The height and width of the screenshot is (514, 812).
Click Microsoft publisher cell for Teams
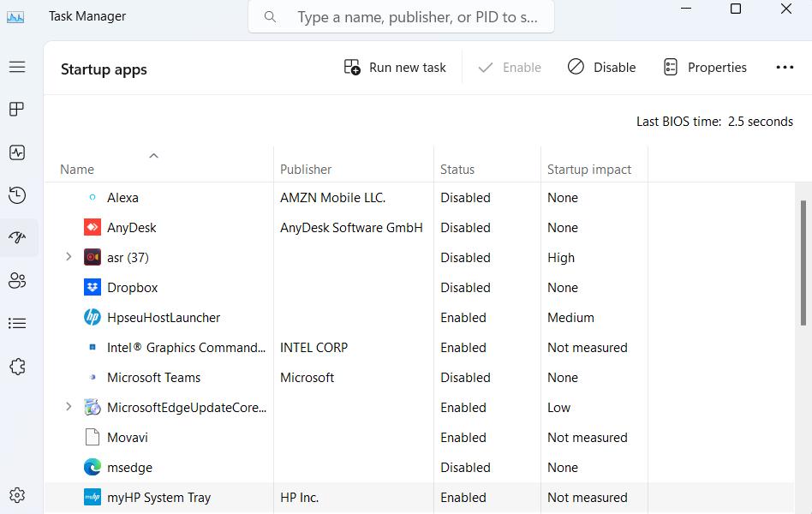click(x=307, y=378)
